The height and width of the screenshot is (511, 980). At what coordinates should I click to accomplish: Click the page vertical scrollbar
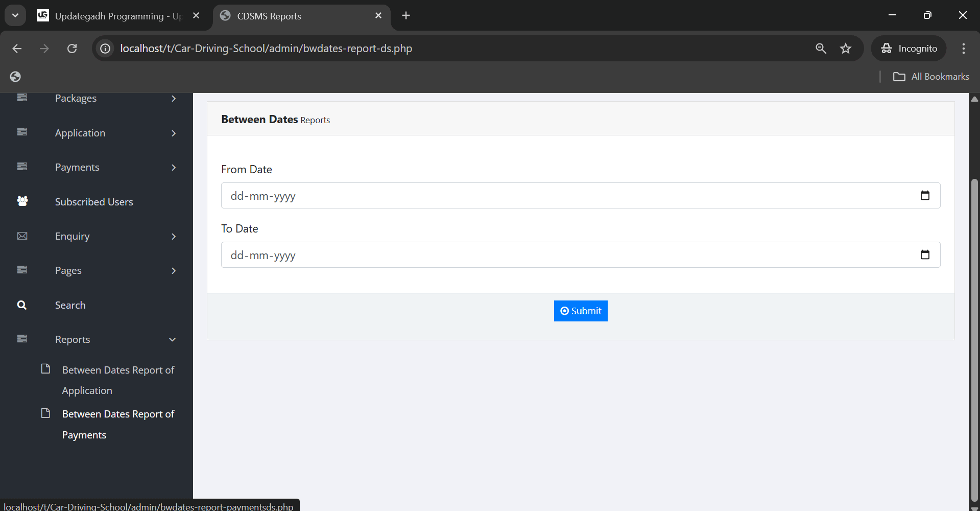[974, 337]
